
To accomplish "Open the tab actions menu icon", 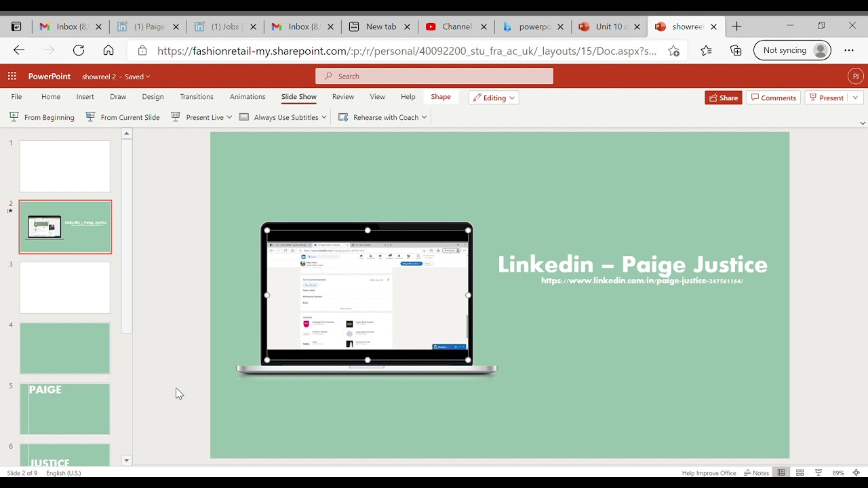I will point(16,26).
